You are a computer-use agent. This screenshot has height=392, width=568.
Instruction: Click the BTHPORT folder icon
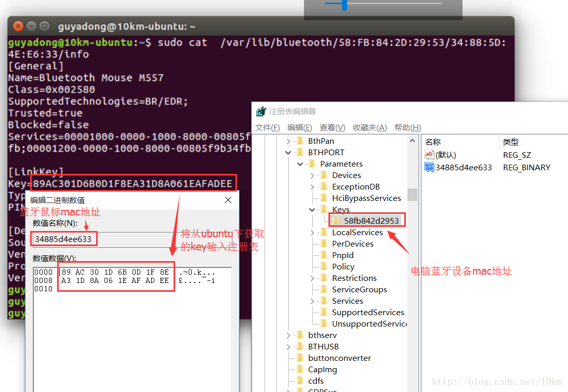tap(300, 152)
